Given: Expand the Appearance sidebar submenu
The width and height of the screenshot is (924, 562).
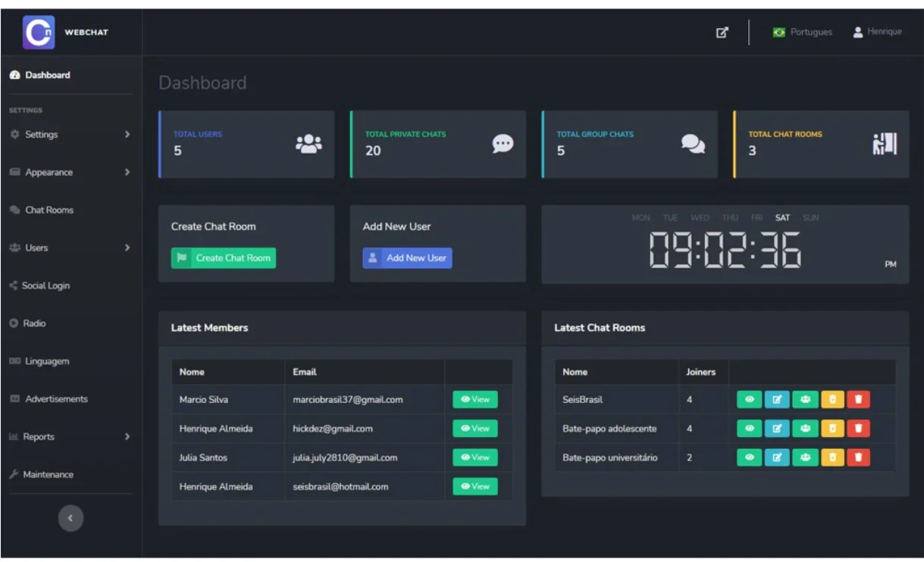Looking at the screenshot, I should 70,173.
